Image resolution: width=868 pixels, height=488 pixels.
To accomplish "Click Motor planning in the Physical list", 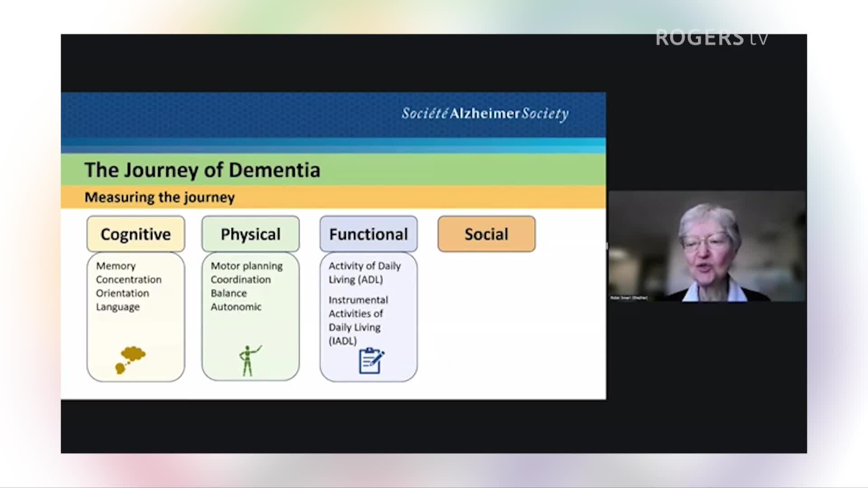I will 246,266.
